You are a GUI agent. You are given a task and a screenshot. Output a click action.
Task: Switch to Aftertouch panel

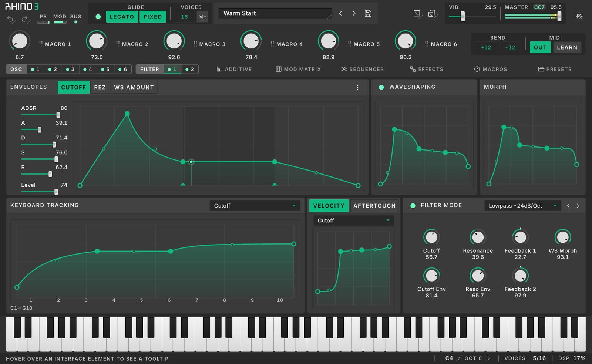[x=374, y=206]
